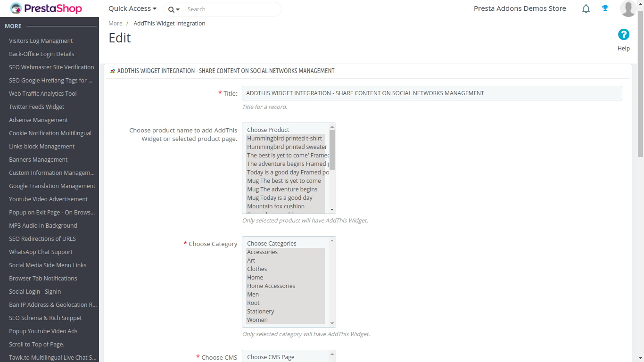
Task: Select Mug The best is yet to come
Action: tap(285, 181)
